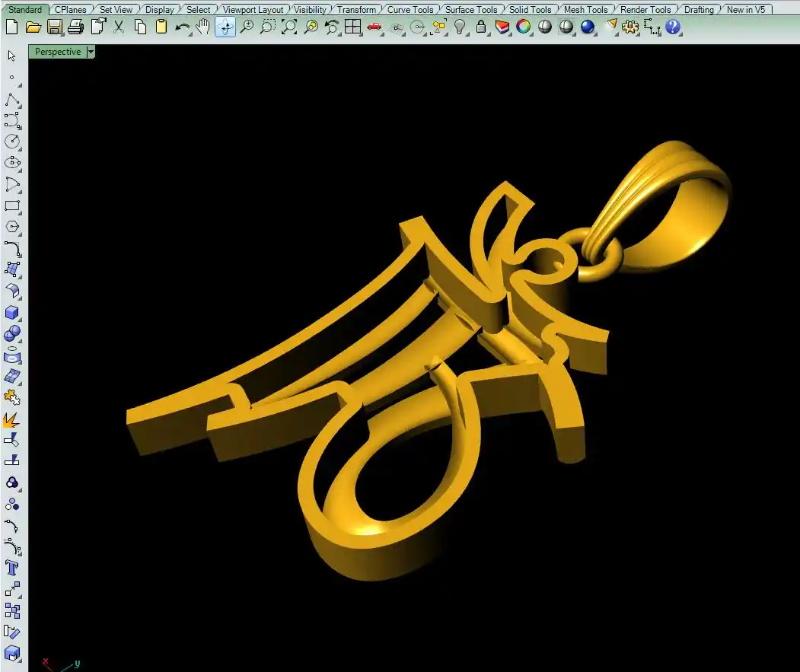Screen dimensions: 800x672
Task: Switch to the Curve Tools tab
Action: tap(410, 10)
